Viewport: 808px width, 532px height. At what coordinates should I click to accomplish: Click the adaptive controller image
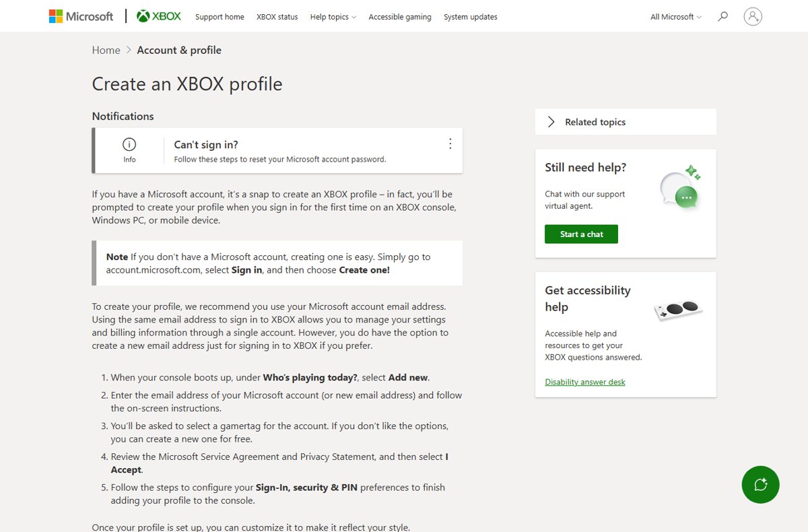(678, 310)
